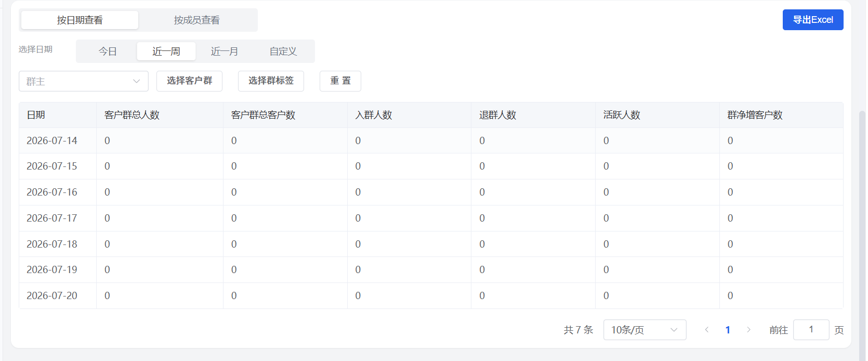Go to next page arrow

pyautogui.click(x=748, y=330)
